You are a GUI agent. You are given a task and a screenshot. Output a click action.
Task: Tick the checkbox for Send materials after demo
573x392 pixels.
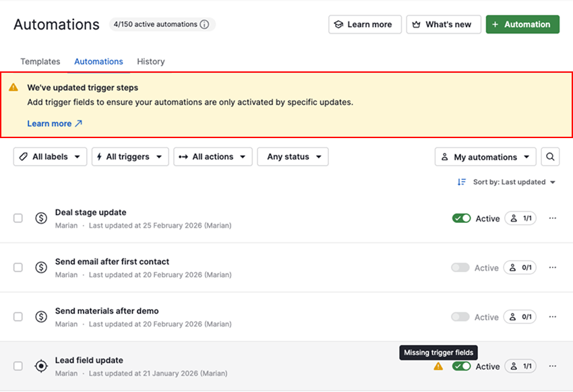18,317
